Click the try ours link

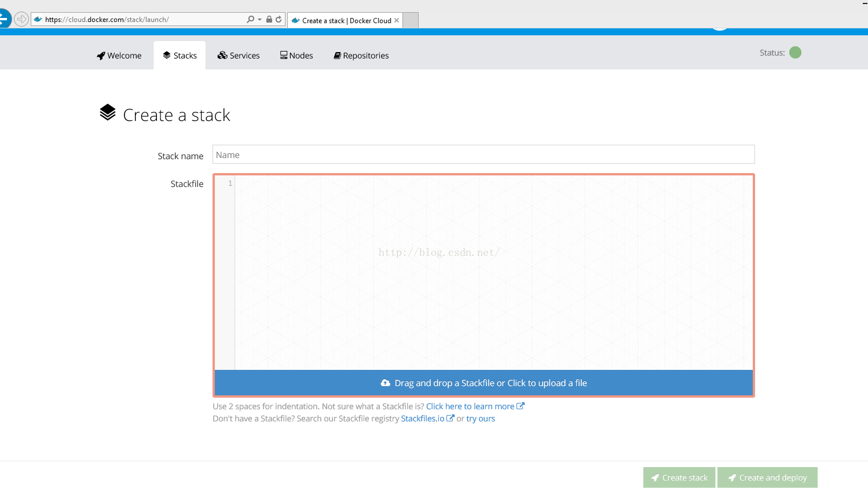pyautogui.click(x=481, y=418)
